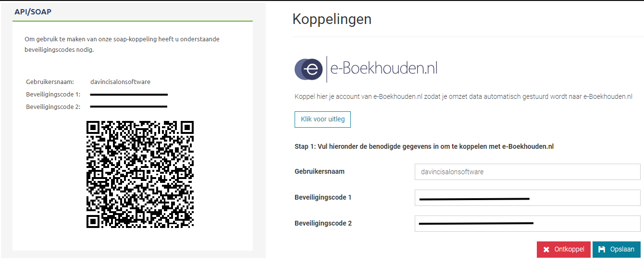Screen dimensions: 644x263
Task: Select the Beveiligingscode 2 input box
Action: pyautogui.click(x=527, y=224)
